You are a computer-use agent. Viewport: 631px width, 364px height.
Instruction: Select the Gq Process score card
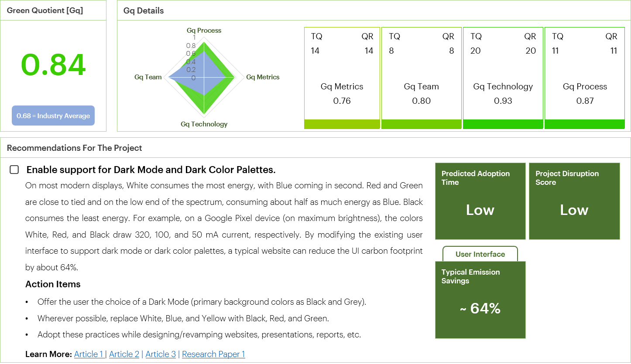point(585,74)
